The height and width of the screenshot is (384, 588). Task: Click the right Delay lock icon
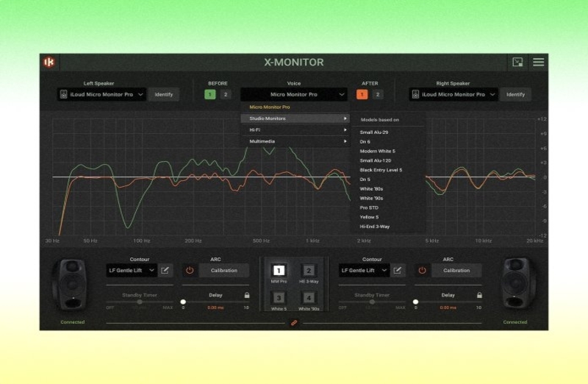[479, 295]
